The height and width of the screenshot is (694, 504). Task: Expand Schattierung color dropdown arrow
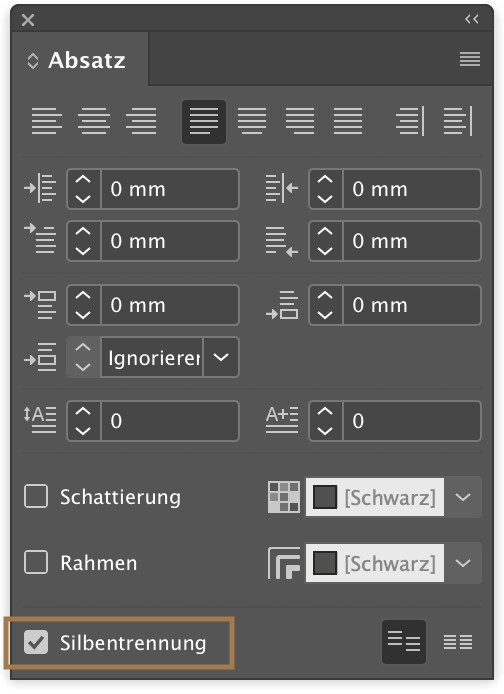[x=463, y=497]
